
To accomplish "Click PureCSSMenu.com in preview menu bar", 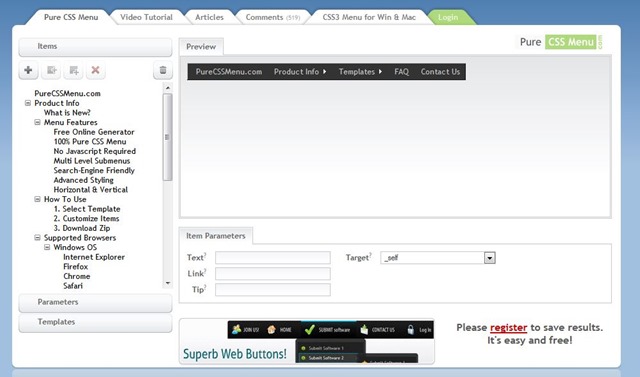I will pyautogui.click(x=229, y=72).
